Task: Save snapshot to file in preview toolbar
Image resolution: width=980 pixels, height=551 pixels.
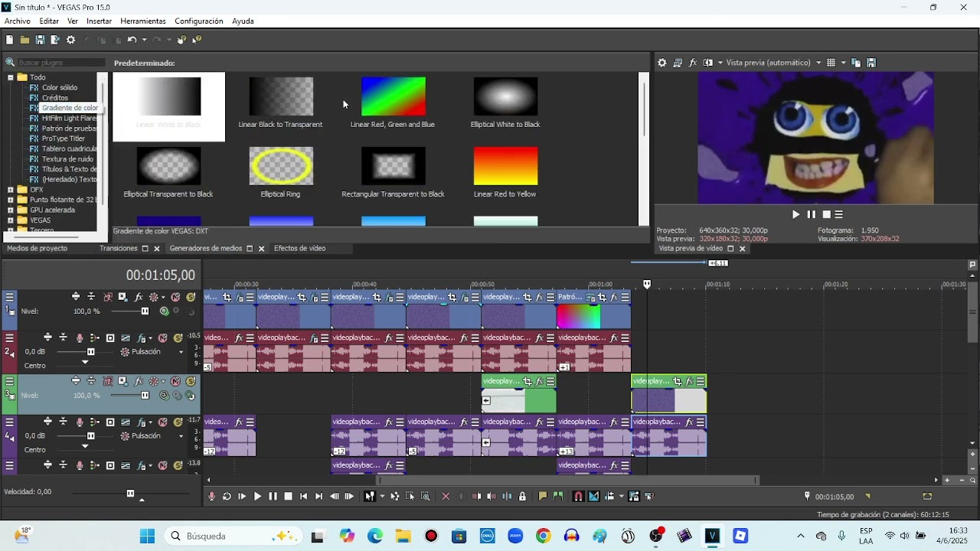Action: pyautogui.click(x=871, y=63)
